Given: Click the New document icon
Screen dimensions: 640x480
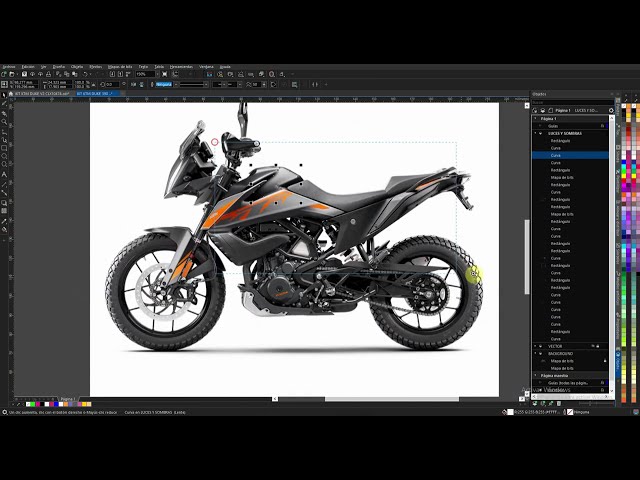Looking at the screenshot, I should pos(4,74).
